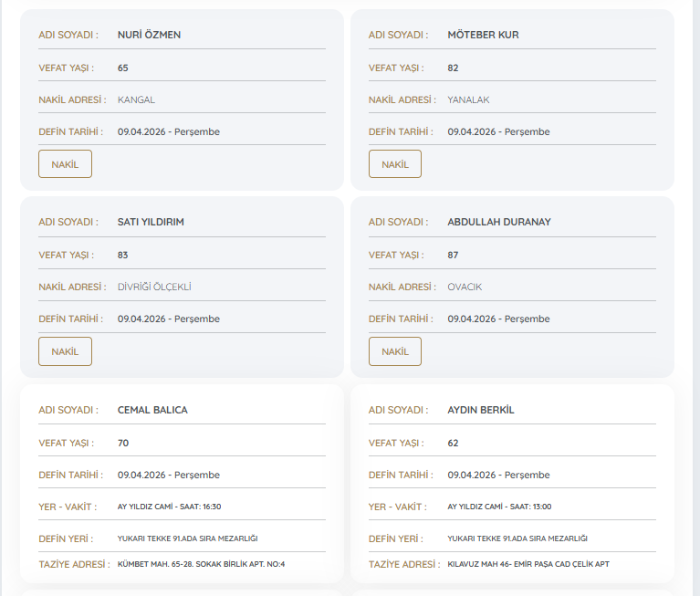The image size is (700, 596).
Task: Select NAKİL button in Abdullah Duranay card
Action: (394, 351)
